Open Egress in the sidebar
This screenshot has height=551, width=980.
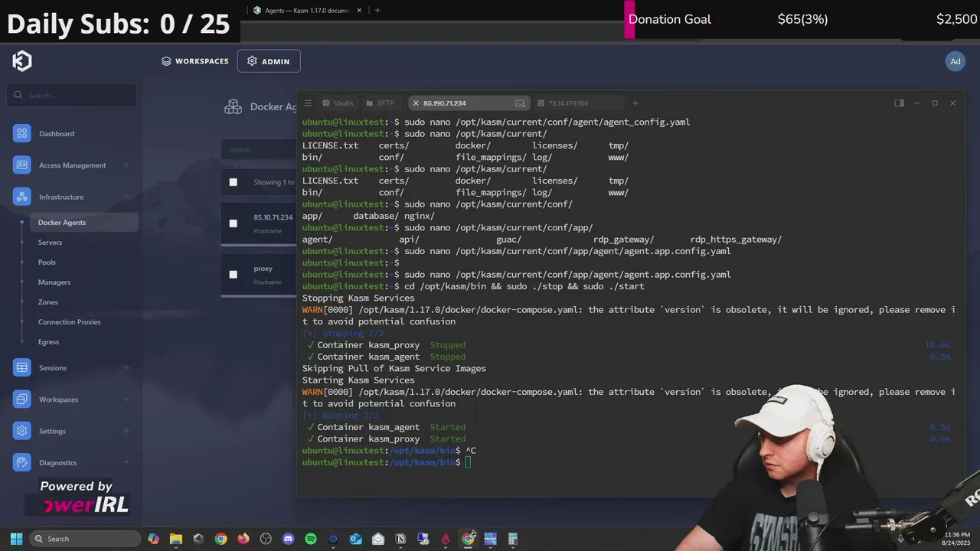click(48, 342)
